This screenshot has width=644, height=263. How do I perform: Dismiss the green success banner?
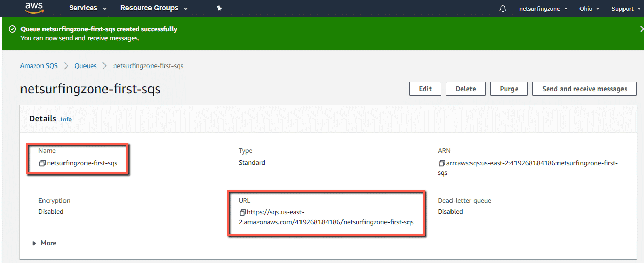641,29
